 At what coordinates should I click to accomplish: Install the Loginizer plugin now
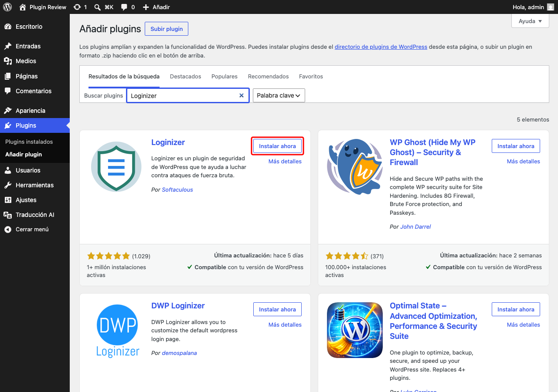pos(277,146)
